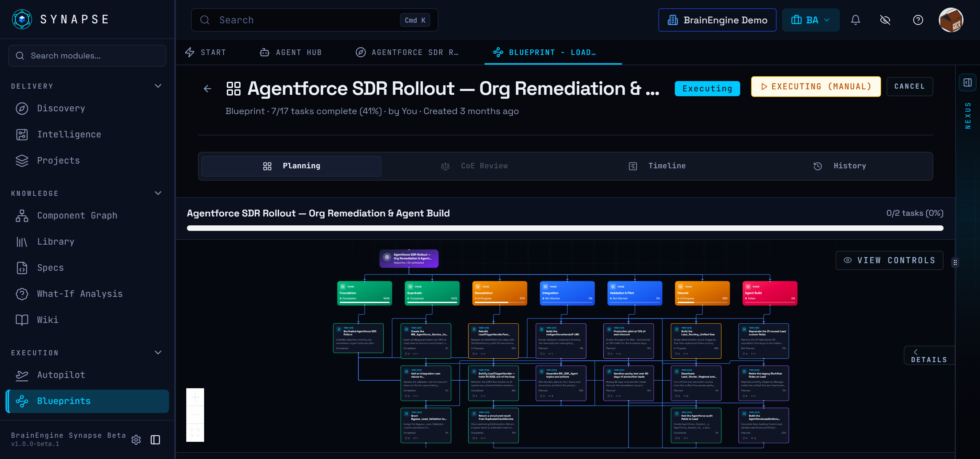Open the notifications bell
980x459 pixels.
click(x=855, y=20)
